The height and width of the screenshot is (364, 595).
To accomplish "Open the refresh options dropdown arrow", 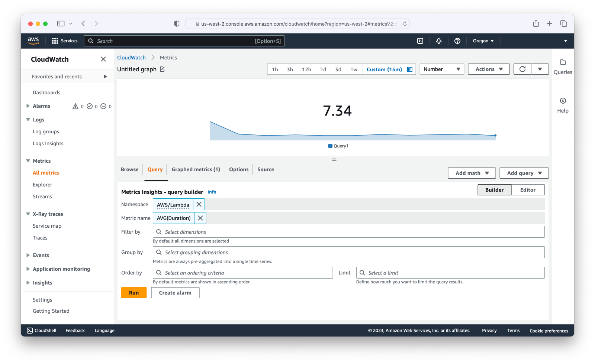I will (540, 69).
